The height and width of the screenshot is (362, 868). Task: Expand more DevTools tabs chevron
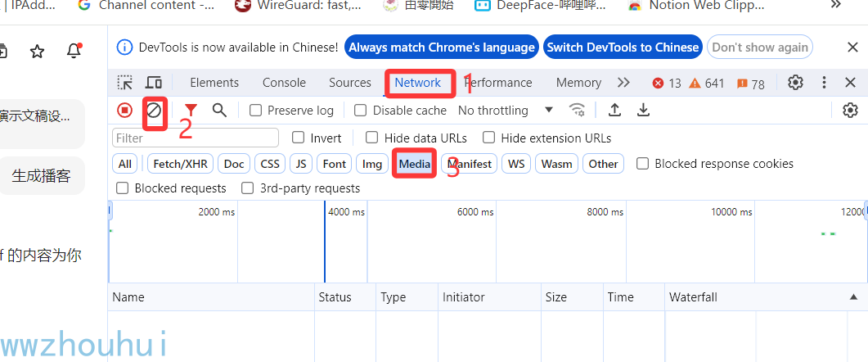coord(623,83)
